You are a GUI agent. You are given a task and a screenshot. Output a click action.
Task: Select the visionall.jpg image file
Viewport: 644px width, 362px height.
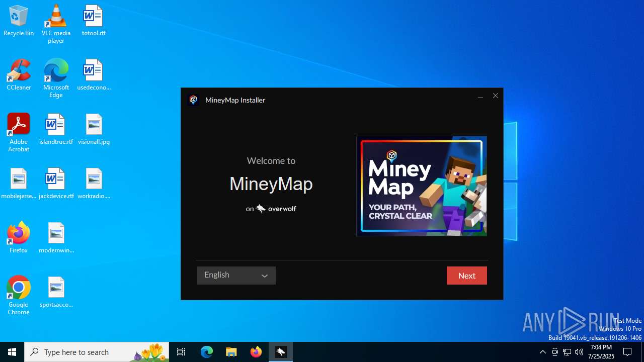(94, 129)
